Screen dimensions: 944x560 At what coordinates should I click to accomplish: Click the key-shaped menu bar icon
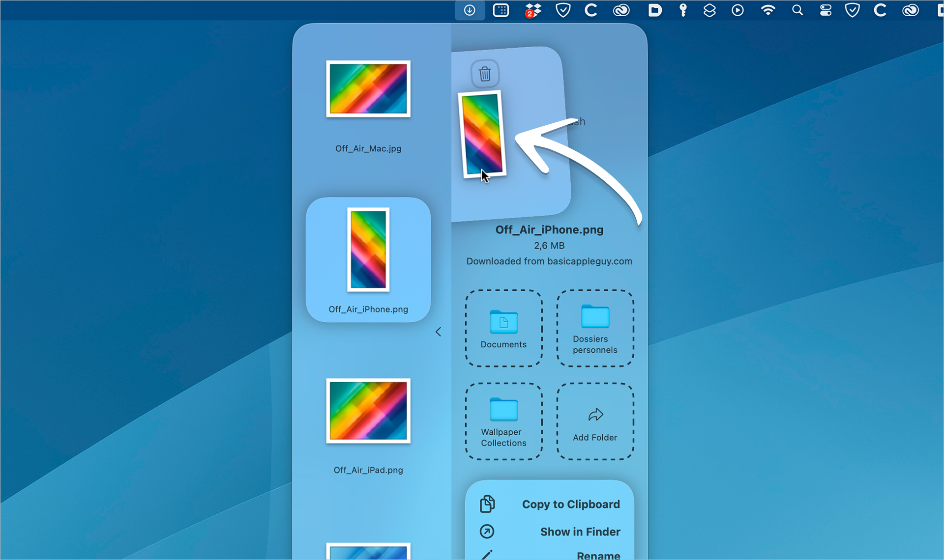(x=683, y=10)
